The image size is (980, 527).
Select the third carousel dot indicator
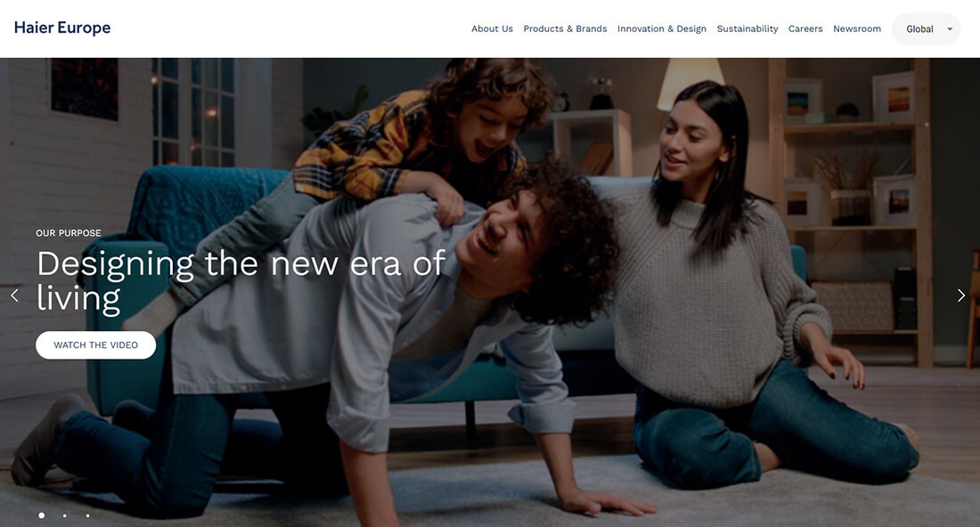pyautogui.click(x=87, y=515)
